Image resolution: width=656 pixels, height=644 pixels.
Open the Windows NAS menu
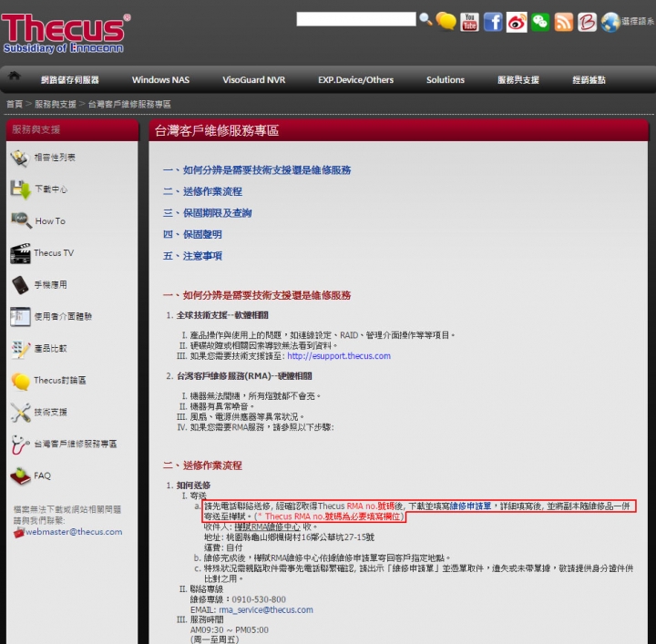pyautogui.click(x=160, y=80)
